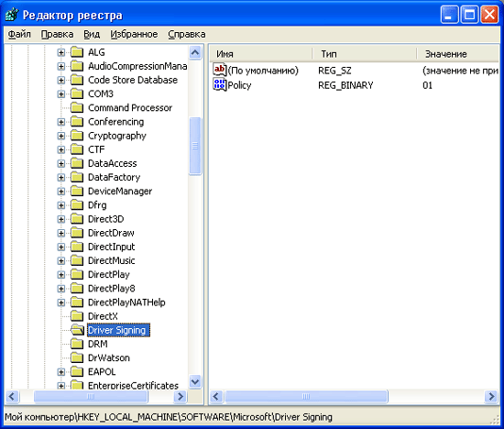Select the DirectX key label
Screen dimensions: 504x429
[103, 316]
